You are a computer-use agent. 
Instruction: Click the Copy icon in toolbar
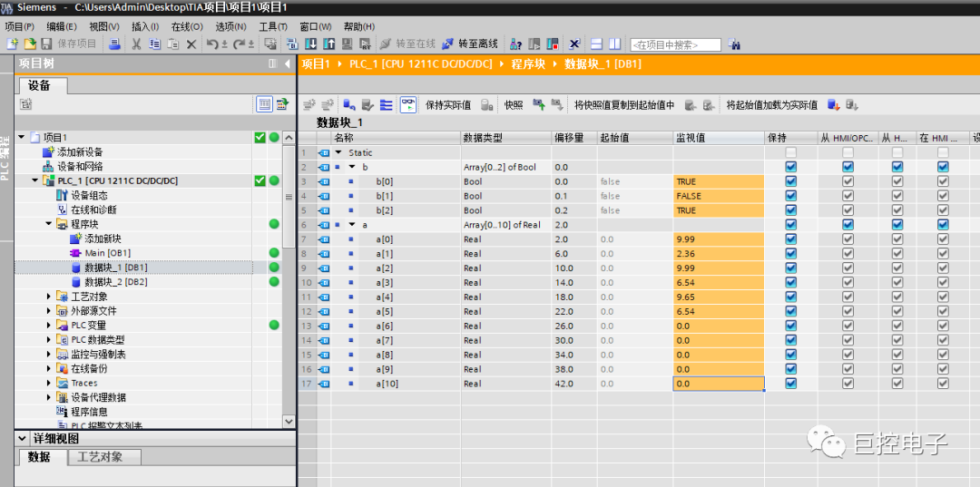154,44
